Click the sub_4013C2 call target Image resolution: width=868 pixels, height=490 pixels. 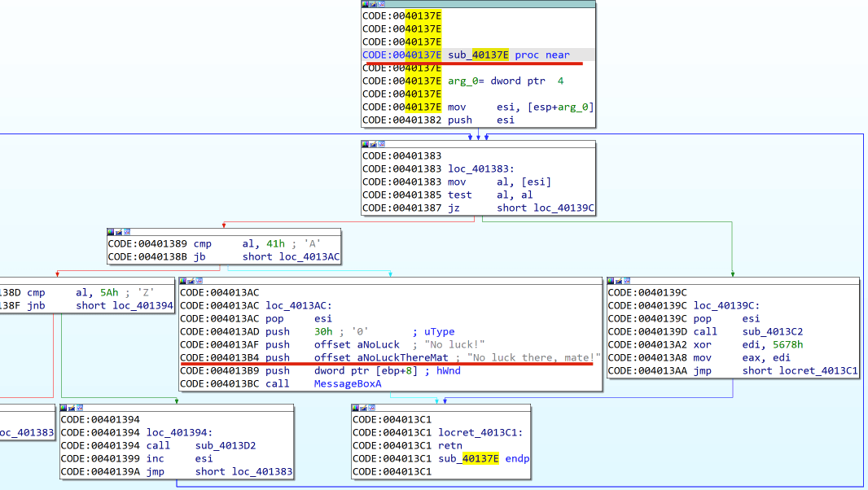pyautogui.click(x=772, y=331)
